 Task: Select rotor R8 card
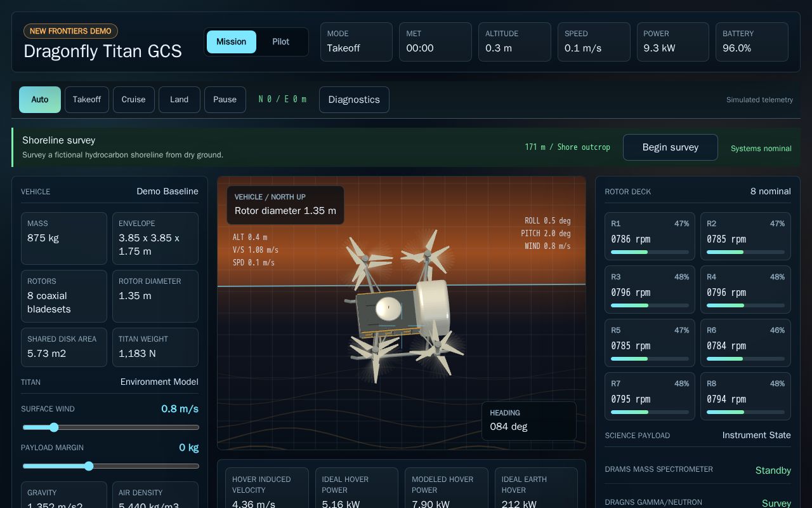[745, 396]
